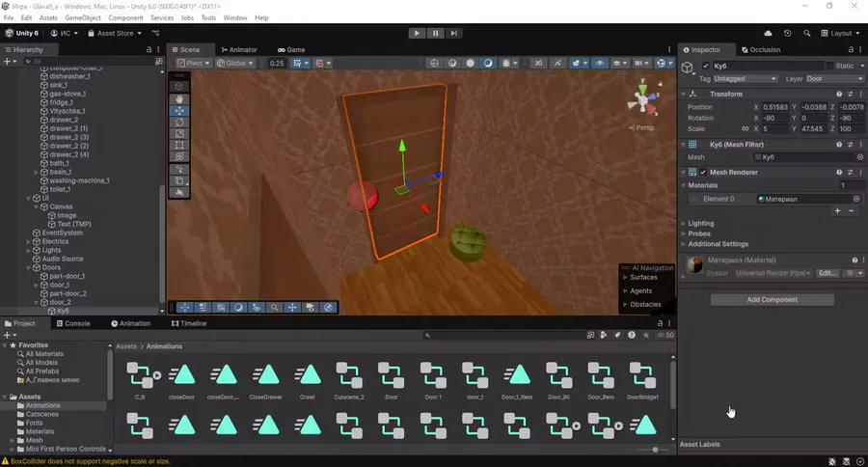Open version control icon next to Asset Store

click(x=155, y=33)
